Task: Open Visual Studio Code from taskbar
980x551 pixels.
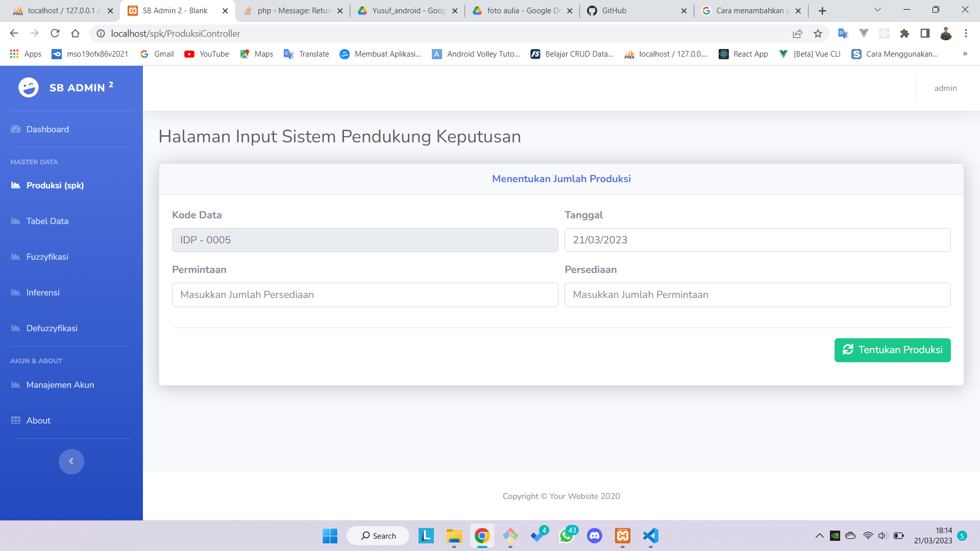Action: 650,536
